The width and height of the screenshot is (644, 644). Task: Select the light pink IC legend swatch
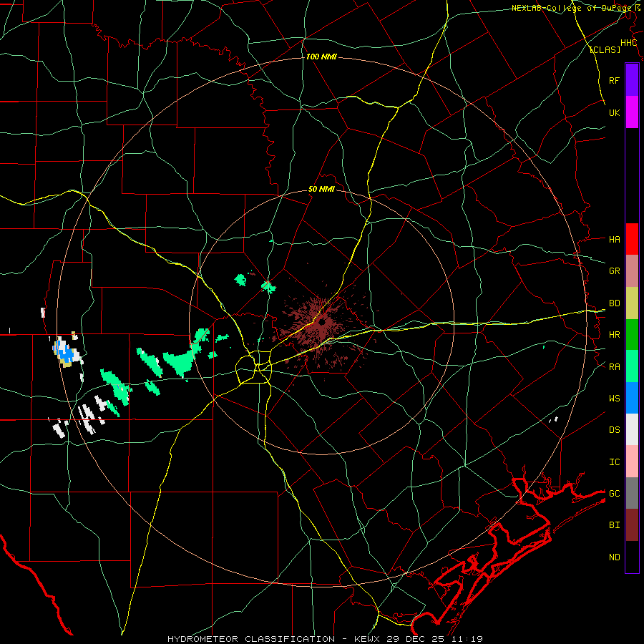[x=632, y=462]
